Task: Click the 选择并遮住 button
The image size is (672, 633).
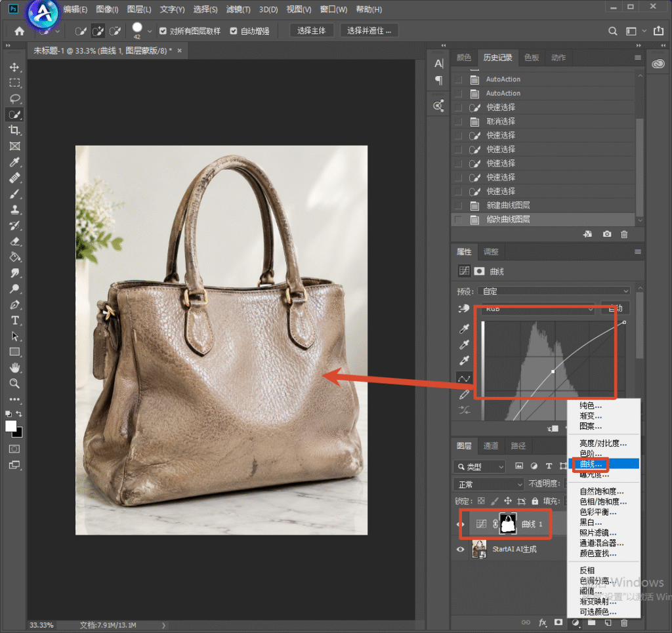Action: (x=369, y=31)
